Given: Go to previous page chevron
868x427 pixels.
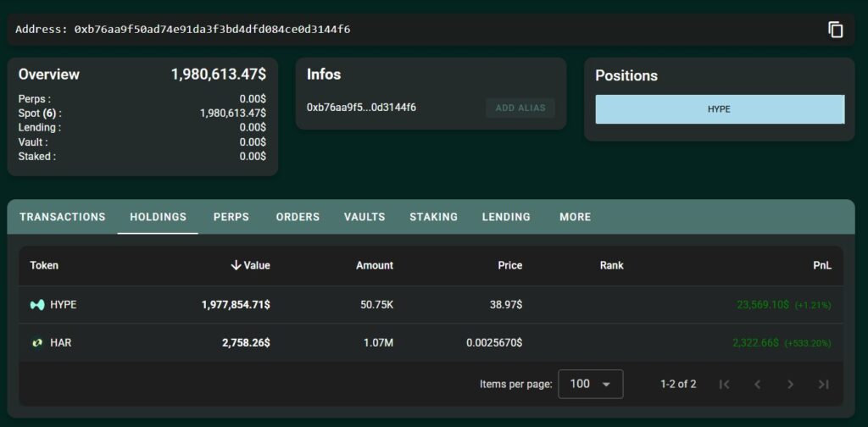Looking at the screenshot, I should (757, 384).
